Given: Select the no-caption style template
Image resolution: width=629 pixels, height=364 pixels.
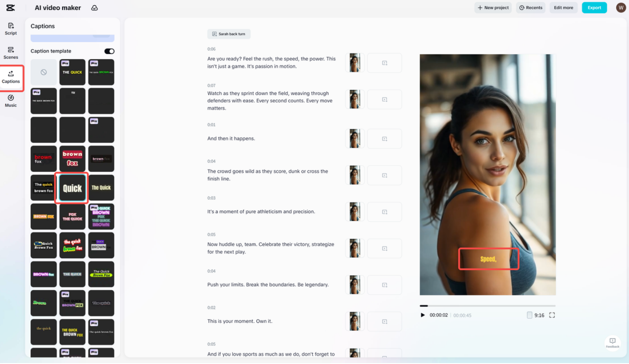Looking at the screenshot, I should pyautogui.click(x=43, y=72).
